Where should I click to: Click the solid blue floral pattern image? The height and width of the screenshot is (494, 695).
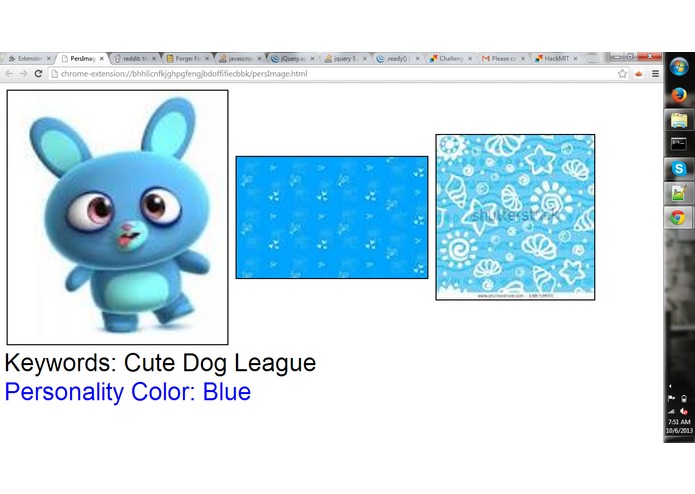[x=332, y=217]
